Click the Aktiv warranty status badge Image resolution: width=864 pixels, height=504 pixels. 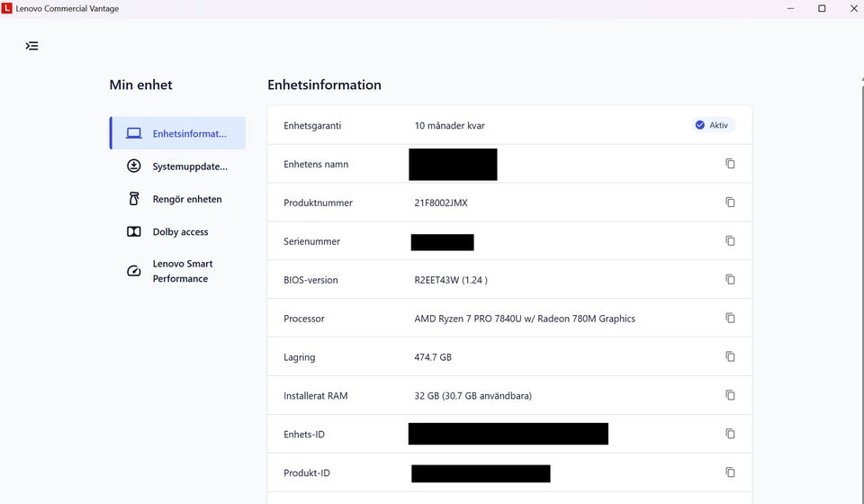(713, 125)
